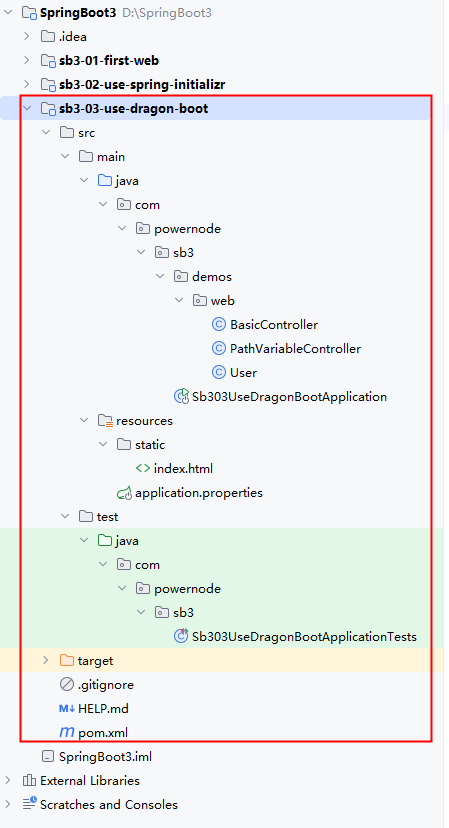Click the application.properties Spring config icon
Screen dimensions: 449x828
[124, 493]
